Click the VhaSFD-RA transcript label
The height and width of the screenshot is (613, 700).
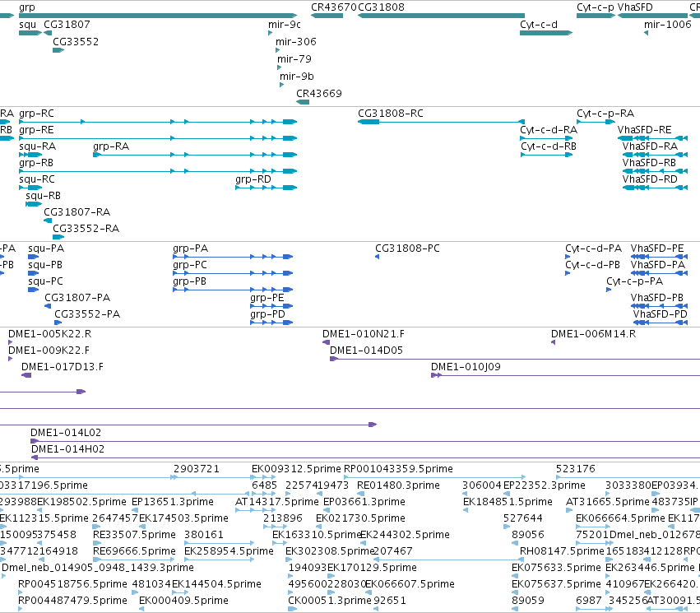click(x=650, y=146)
